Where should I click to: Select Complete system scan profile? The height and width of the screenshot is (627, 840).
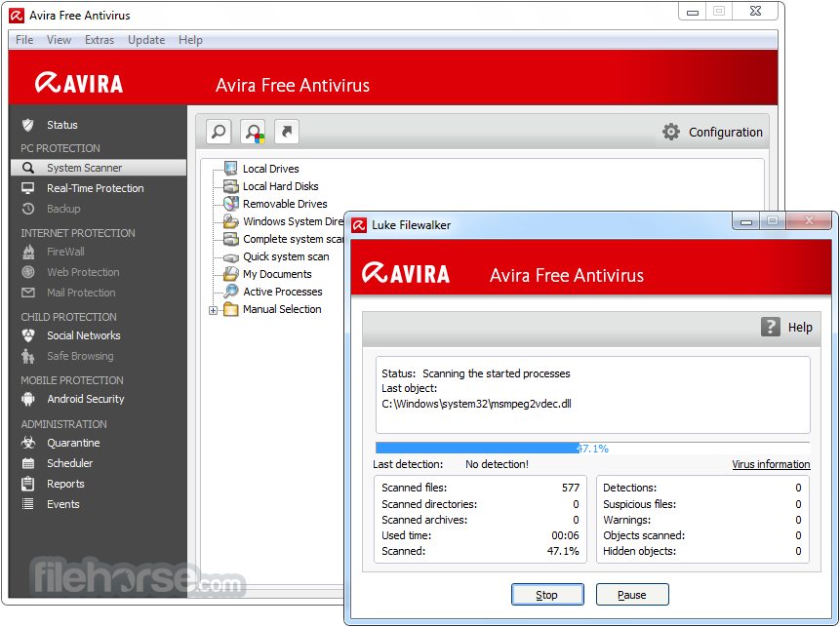tap(293, 239)
